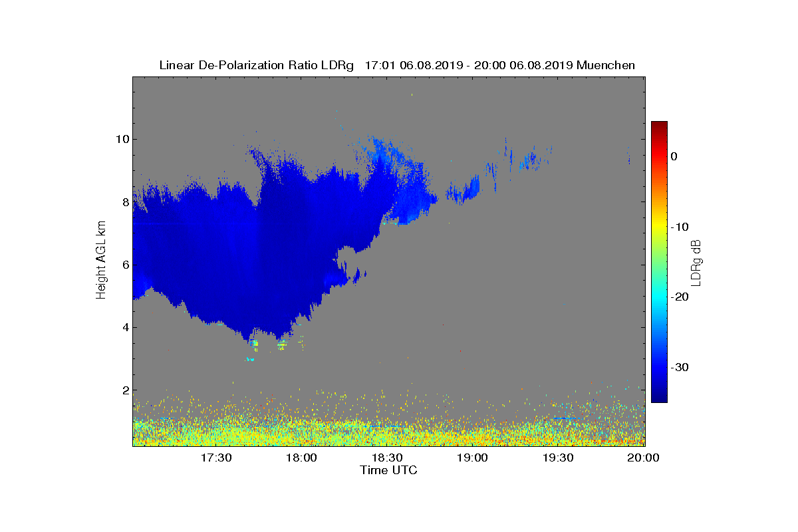Click the 20:00 time axis label
This screenshot has width=798, height=532.
tap(644, 458)
